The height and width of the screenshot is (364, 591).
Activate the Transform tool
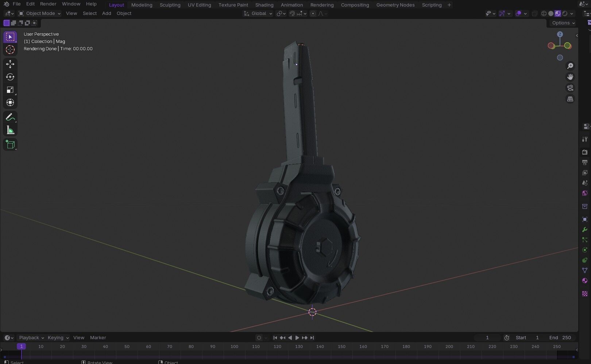coord(10,102)
